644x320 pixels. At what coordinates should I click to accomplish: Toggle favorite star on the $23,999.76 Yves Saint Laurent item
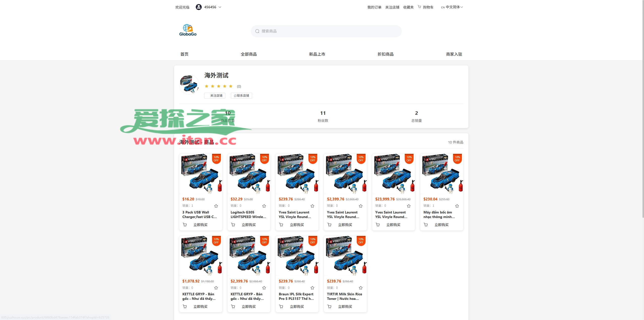point(409,206)
